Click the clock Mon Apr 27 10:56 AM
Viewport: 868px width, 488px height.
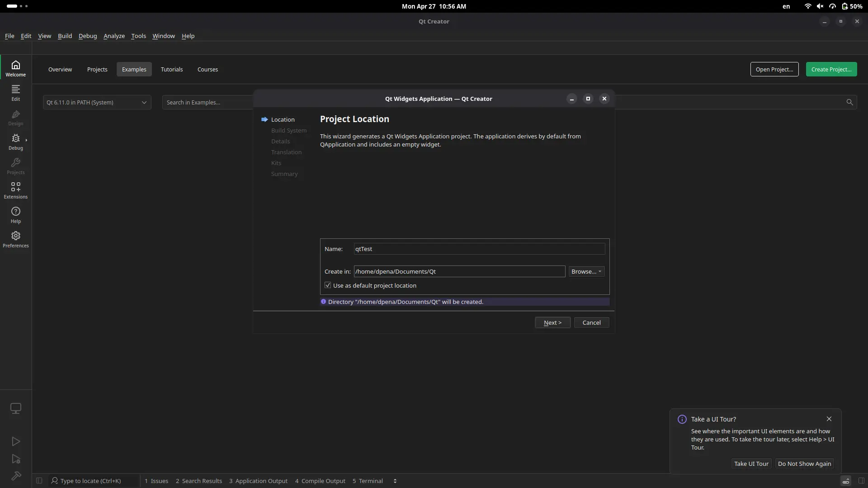click(434, 6)
